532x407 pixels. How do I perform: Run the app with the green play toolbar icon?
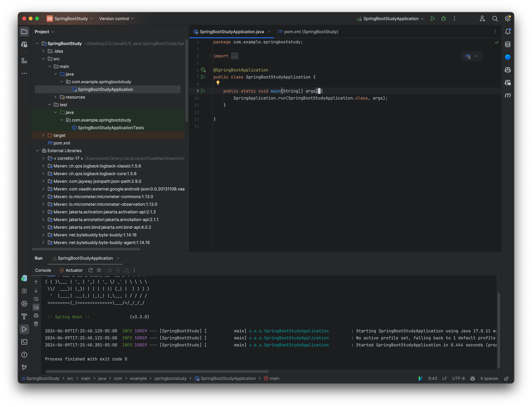click(433, 18)
